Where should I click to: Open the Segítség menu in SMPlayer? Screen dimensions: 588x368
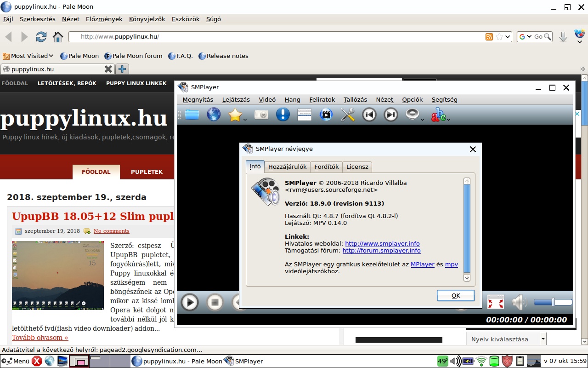tap(445, 99)
